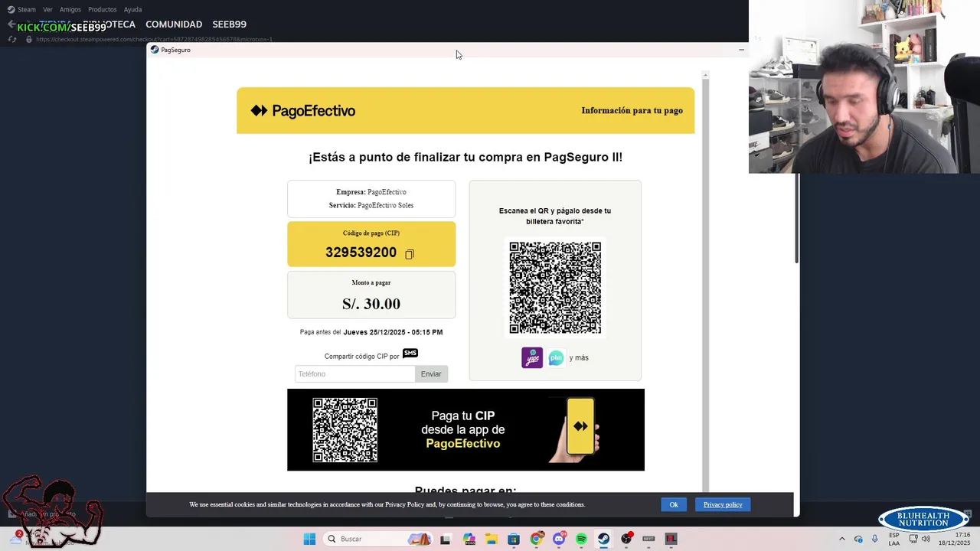Click the Yape wallet icon
The height and width of the screenshot is (551, 980).
coord(532,357)
